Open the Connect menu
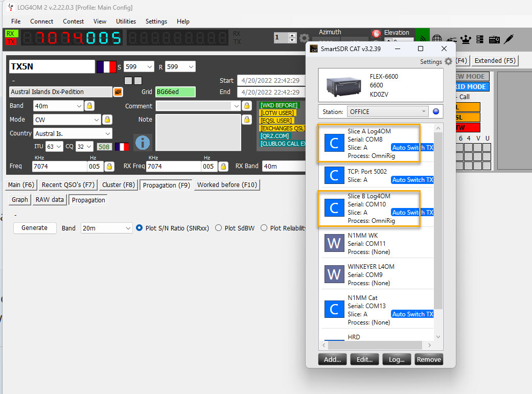 click(x=41, y=21)
